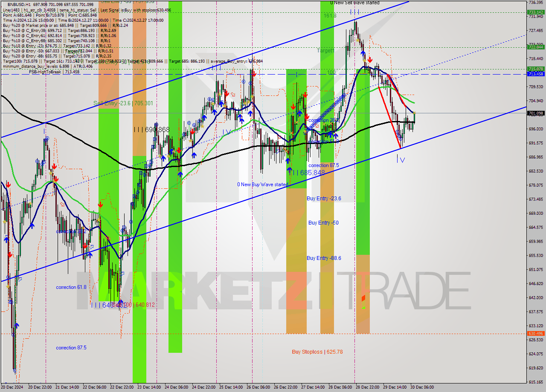Click 'Buy Stoploss | 625.78' label

tap(317, 352)
